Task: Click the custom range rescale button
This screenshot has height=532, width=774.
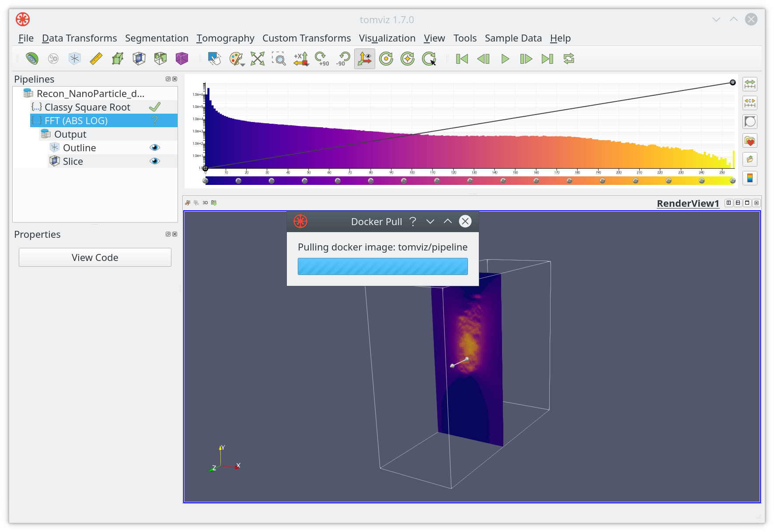Action: click(x=750, y=103)
